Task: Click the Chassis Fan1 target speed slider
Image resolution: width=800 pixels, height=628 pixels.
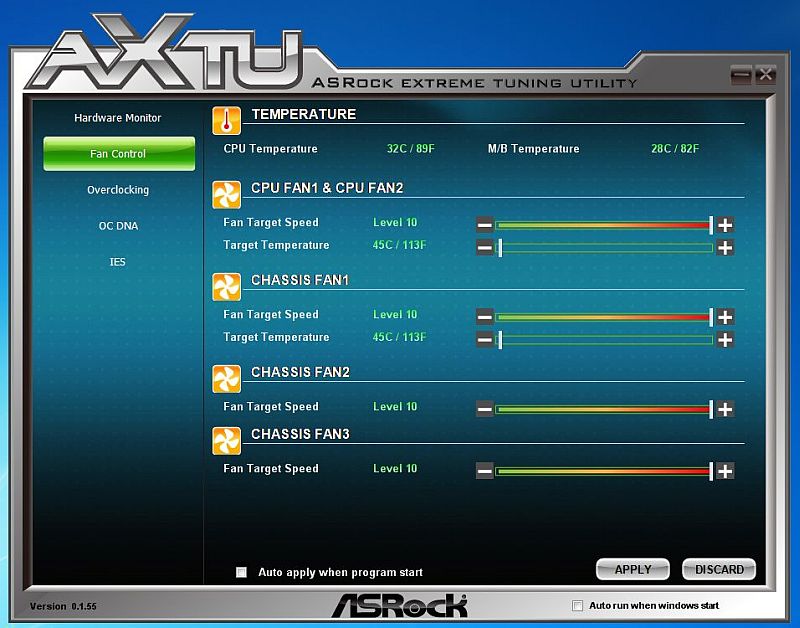Action: (x=604, y=317)
